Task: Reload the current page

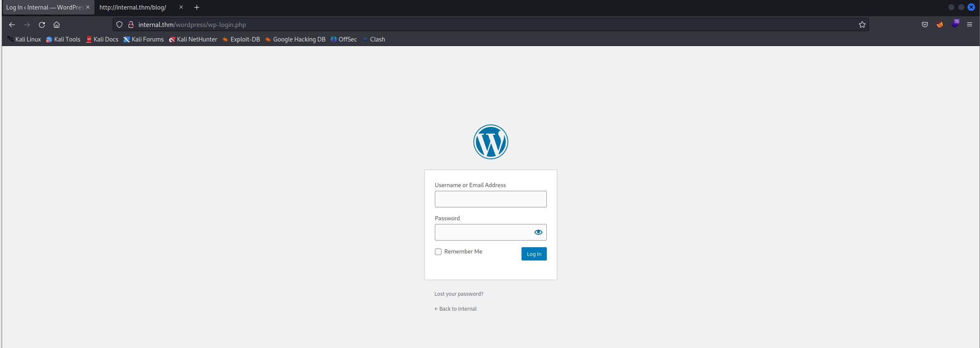Action: 42,25
